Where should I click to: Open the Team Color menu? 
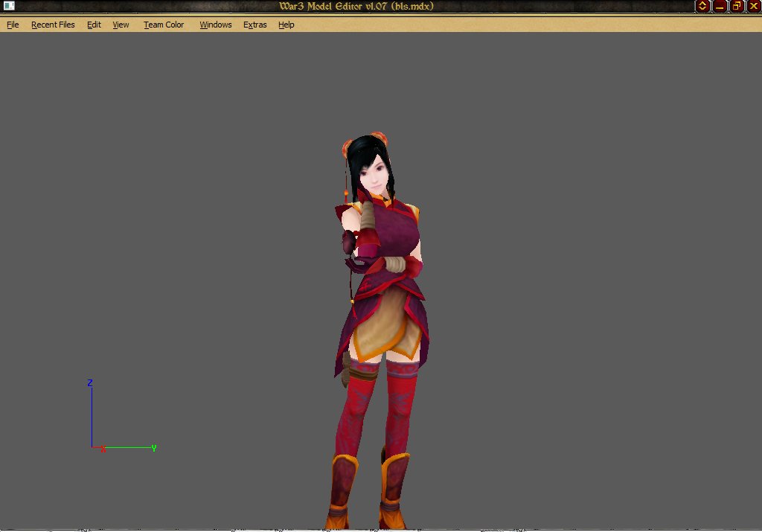coord(164,25)
